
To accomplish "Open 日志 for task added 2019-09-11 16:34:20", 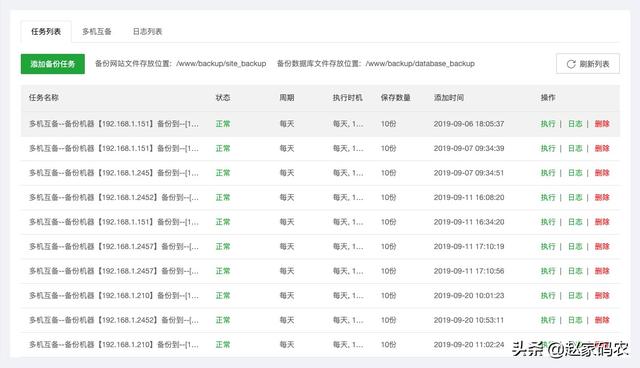I will 575,222.
